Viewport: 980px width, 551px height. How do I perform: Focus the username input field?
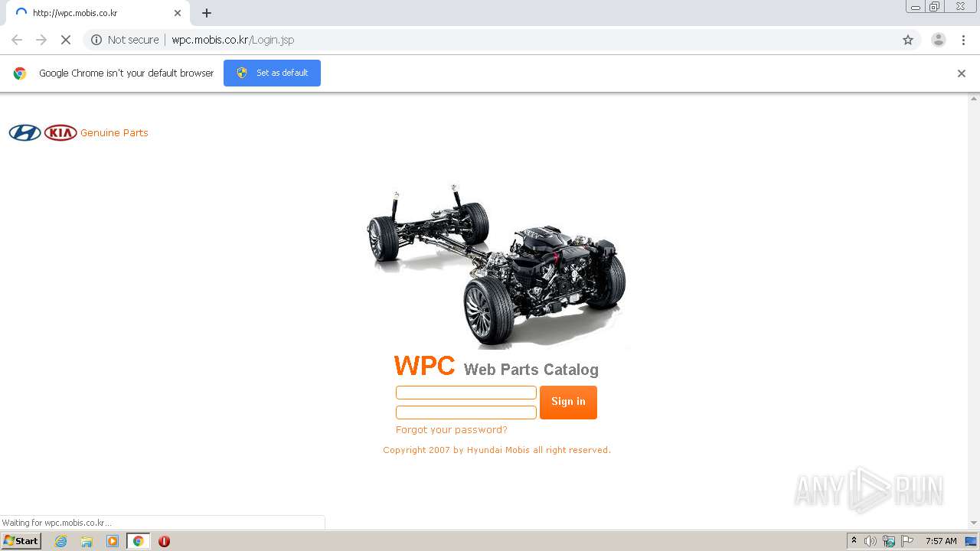tap(465, 393)
